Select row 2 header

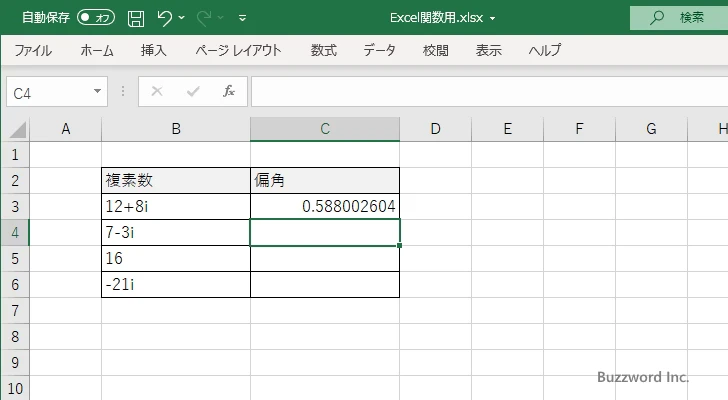[x=15, y=181]
